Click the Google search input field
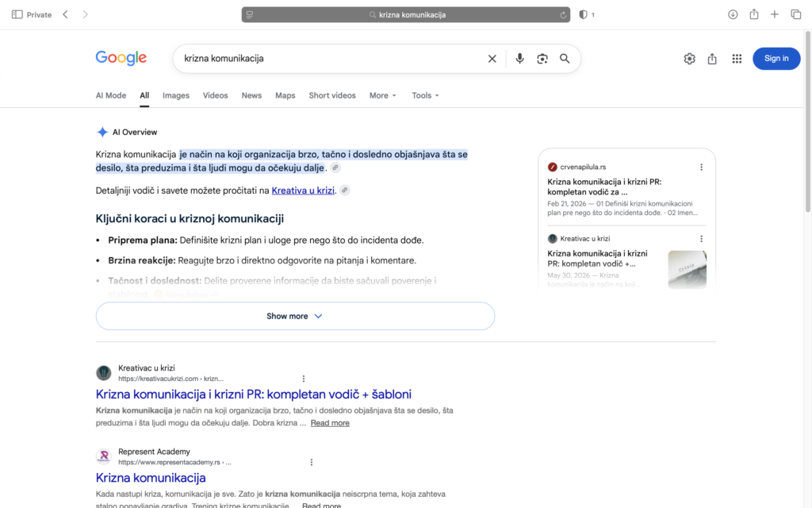812x508 pixels. click(x=331, y=59)
